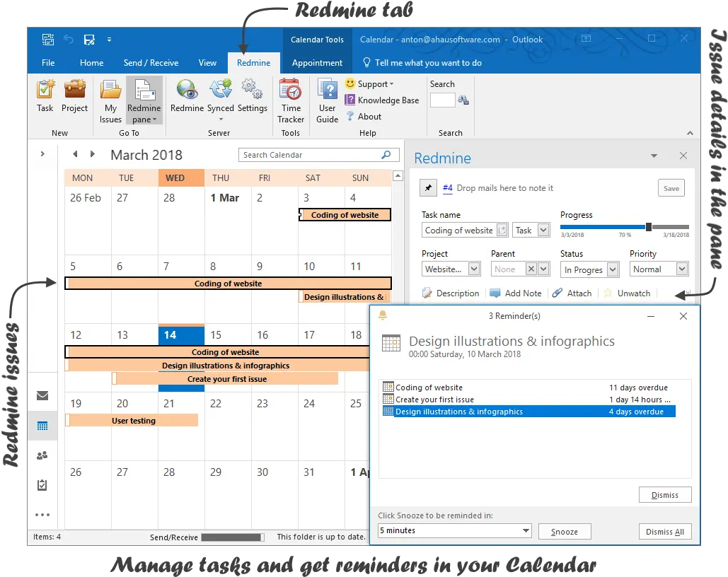Open People view icon

point(42,455)
